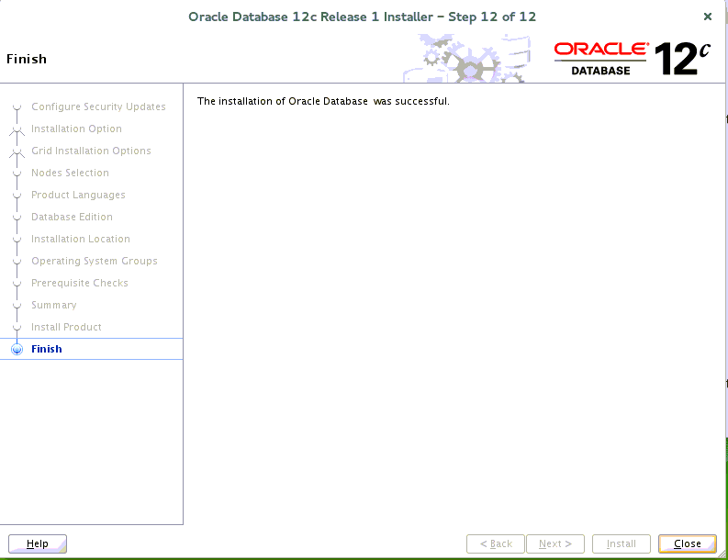Select the Installation Location step

(81, 239)
